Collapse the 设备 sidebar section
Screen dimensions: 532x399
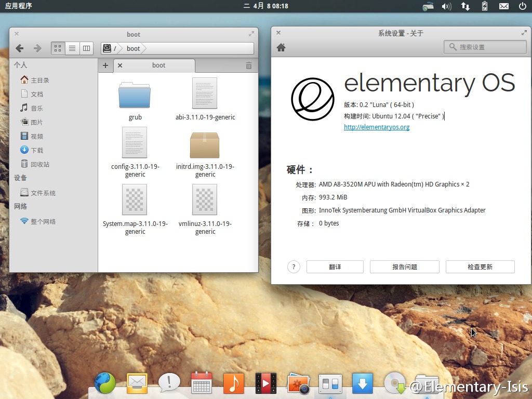click(x=20, y=178)
